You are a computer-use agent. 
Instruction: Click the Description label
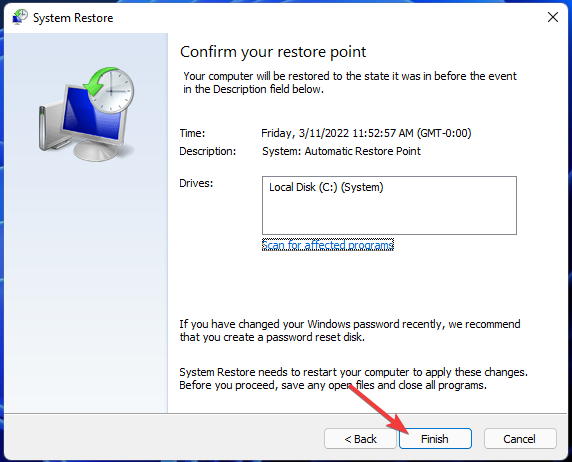(x=208, y=151)
